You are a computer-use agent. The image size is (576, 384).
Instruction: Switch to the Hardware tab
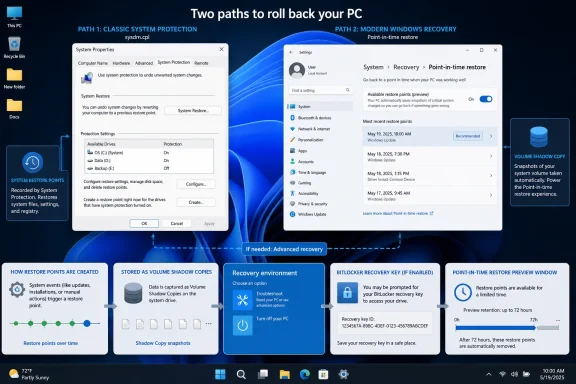tap(121, 63)
